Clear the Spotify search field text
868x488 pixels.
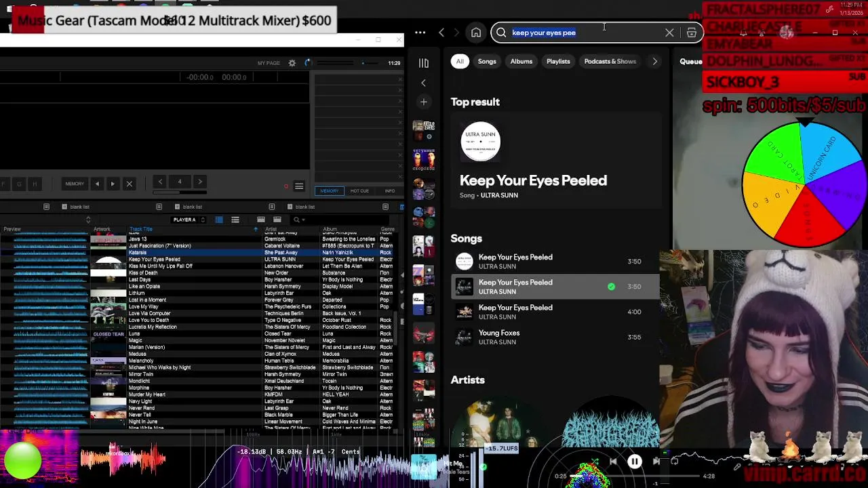coord(669,33)
